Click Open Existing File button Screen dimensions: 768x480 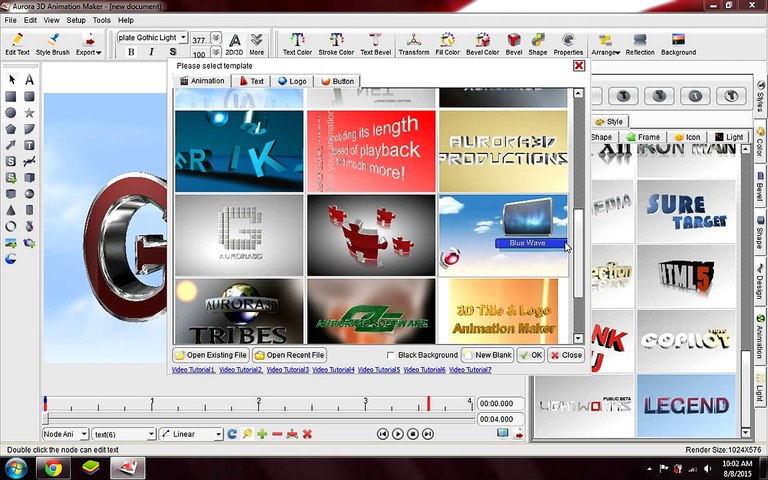(x=211, y=355)
